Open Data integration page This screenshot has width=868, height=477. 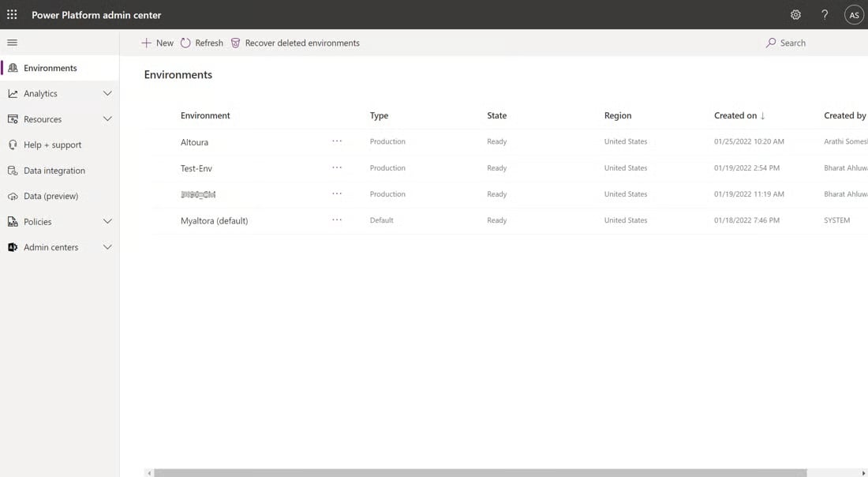coord(59,171)
